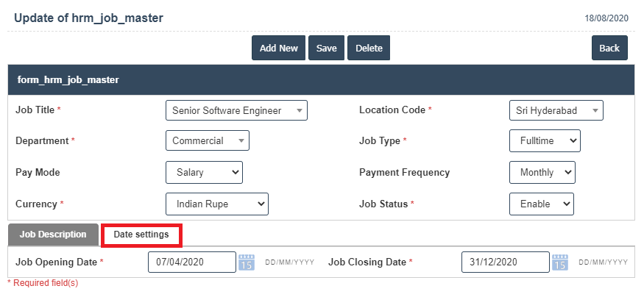Open the Job Type dropdown

[545, 140]
